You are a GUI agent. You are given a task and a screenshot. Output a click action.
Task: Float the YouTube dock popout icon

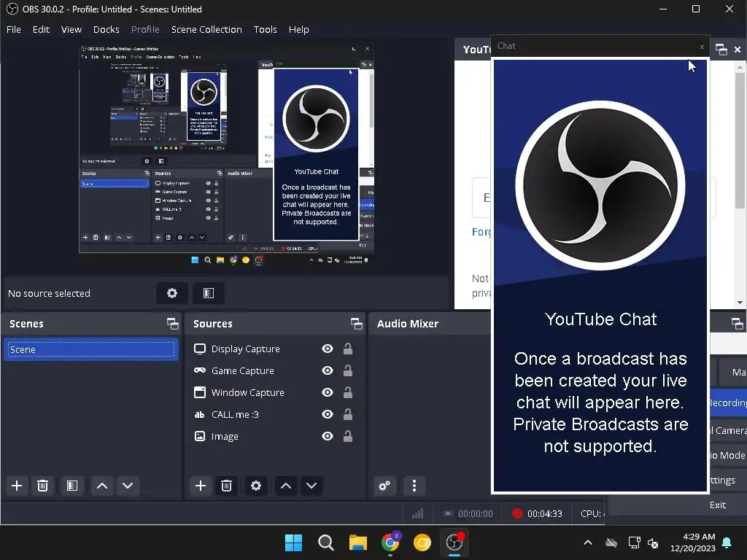click(721, 50)
